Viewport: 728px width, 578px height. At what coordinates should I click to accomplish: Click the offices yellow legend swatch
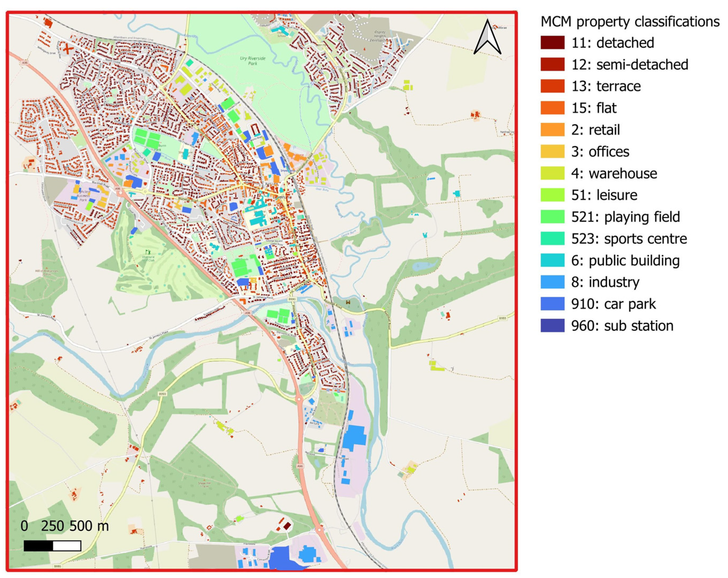click(552, 152)
